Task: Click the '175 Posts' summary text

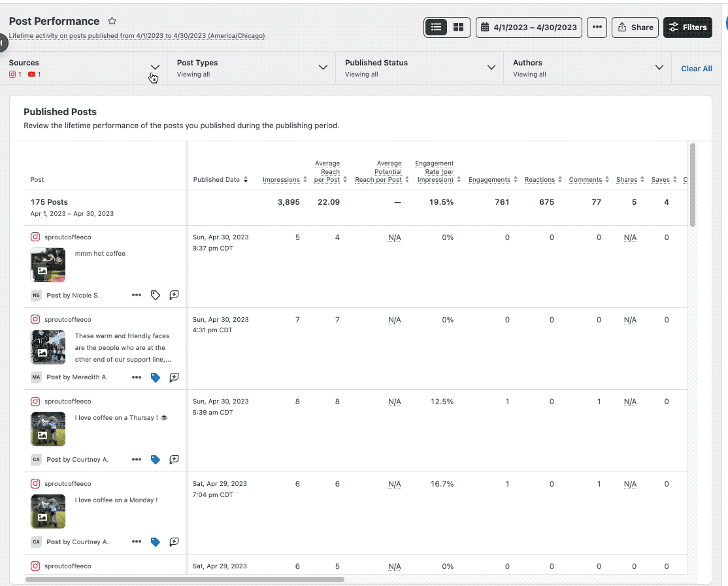Action: click(x=49, y=202)
